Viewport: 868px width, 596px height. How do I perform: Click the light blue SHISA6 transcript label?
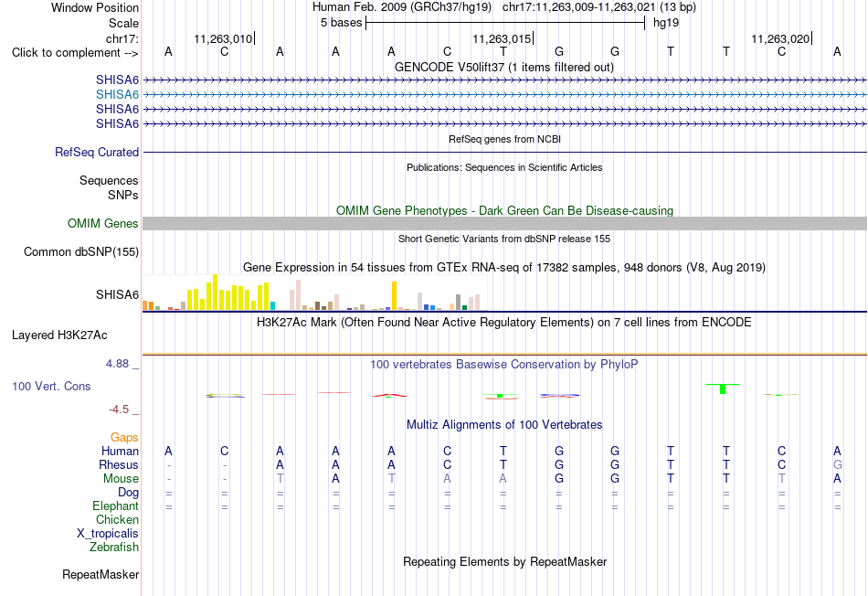117,94
